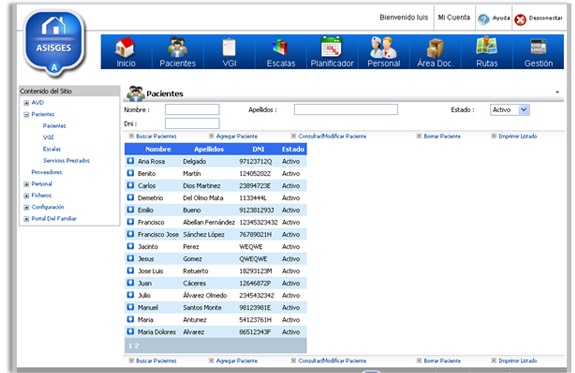This screenshot has width=575, height=373.
Task: Focus the Nombre input field
Action: [192, 109]
